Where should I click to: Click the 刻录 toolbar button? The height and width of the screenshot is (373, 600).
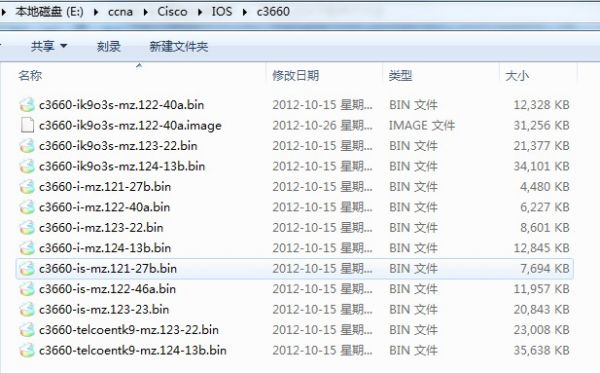pos(109,46)
